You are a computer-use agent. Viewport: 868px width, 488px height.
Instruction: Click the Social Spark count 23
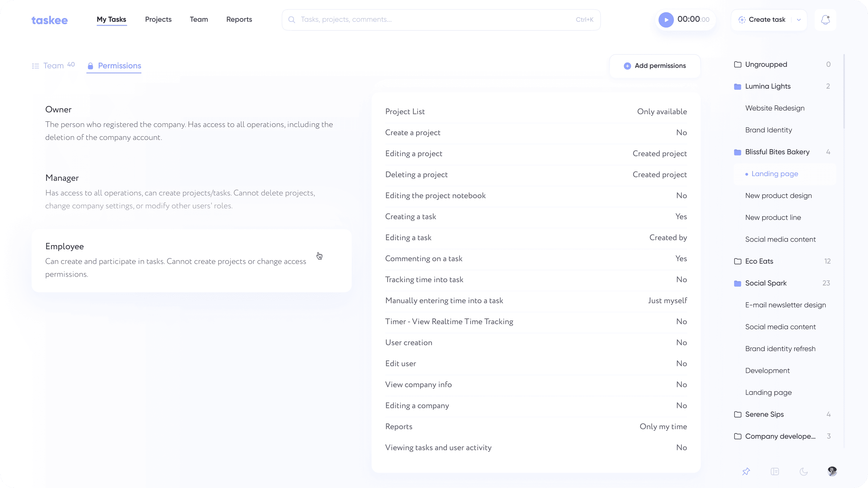click(x=826, y=283)
